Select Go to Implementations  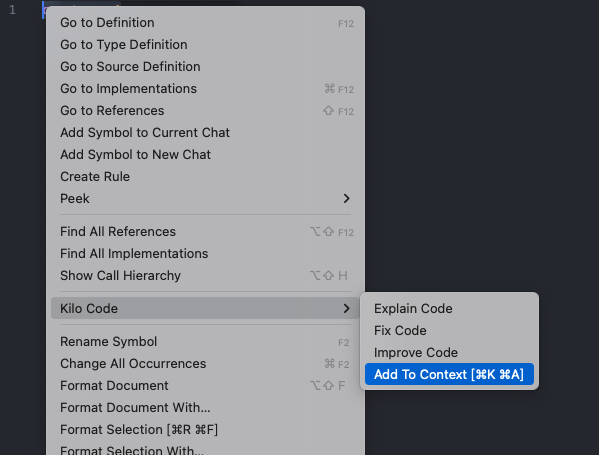pyautogui.click(x=205, y=89)
